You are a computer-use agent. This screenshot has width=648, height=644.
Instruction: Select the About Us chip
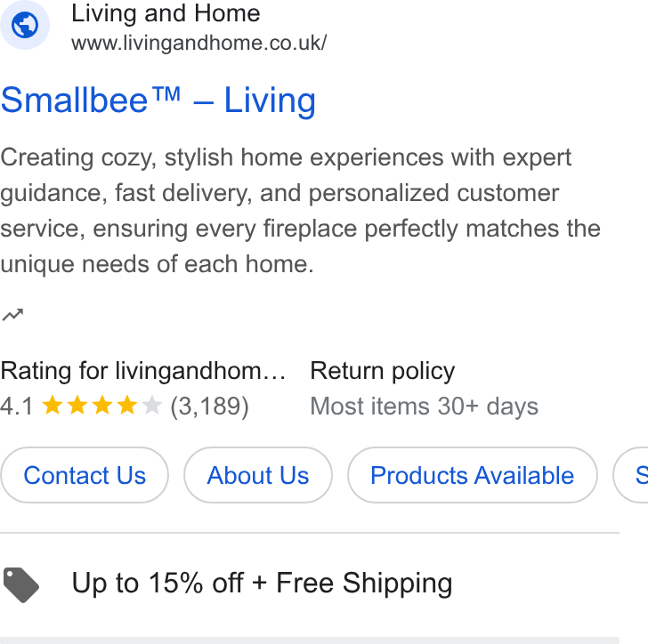coord(258,475)
